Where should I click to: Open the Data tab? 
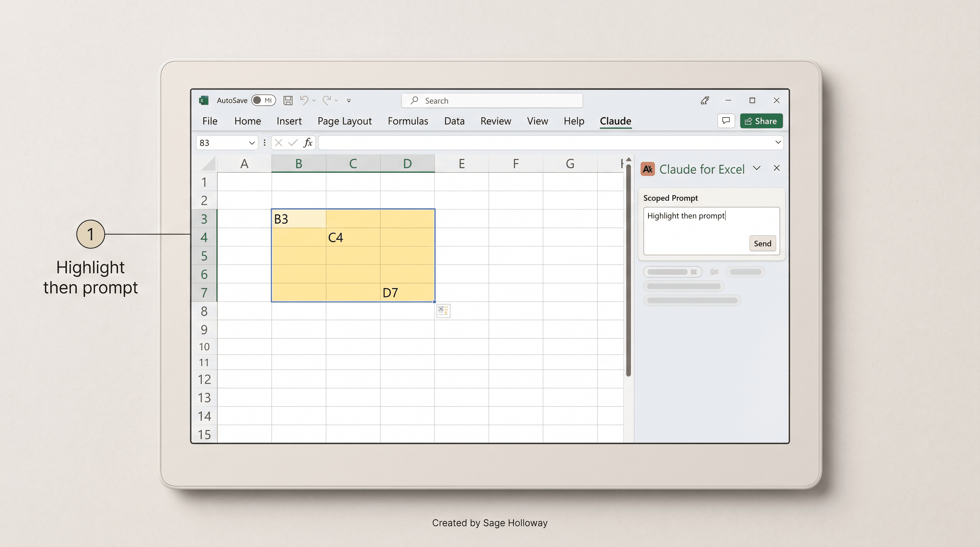coord(454,121)
